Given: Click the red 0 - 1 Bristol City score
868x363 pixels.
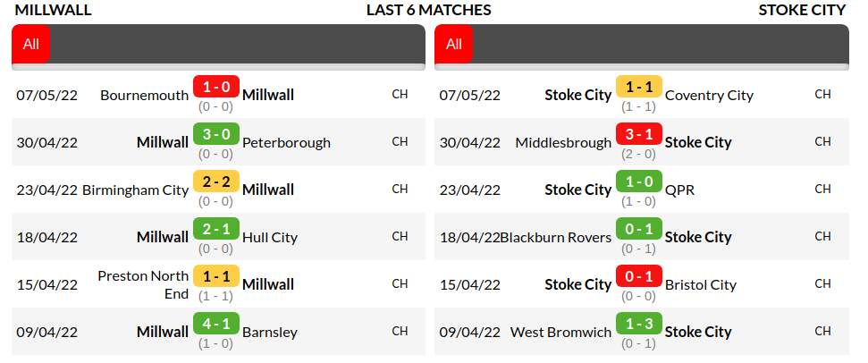Looking at the screenshot, I should coord(638,277).
